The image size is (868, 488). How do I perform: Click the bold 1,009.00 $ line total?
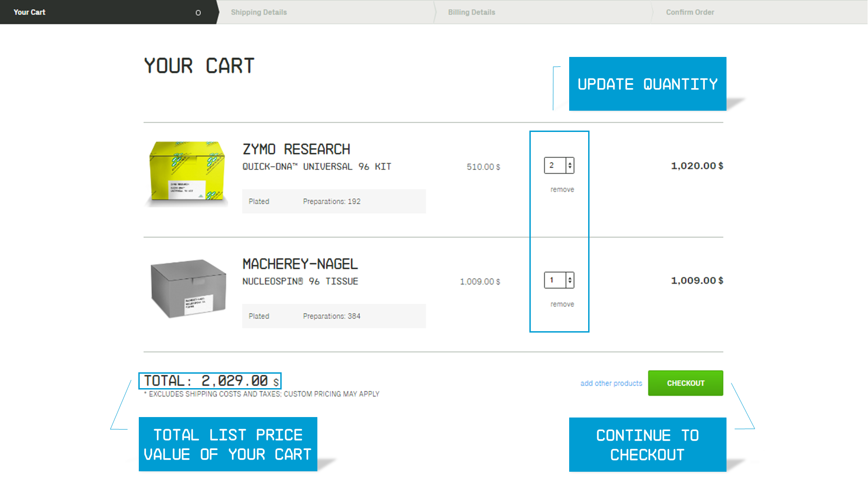click(697, 281)
